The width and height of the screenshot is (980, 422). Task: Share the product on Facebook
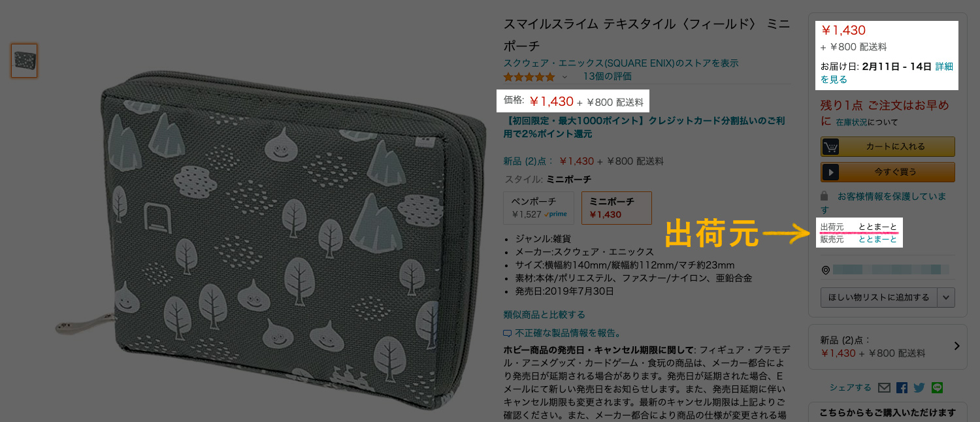pyautogui.click(x=902, y=387)
